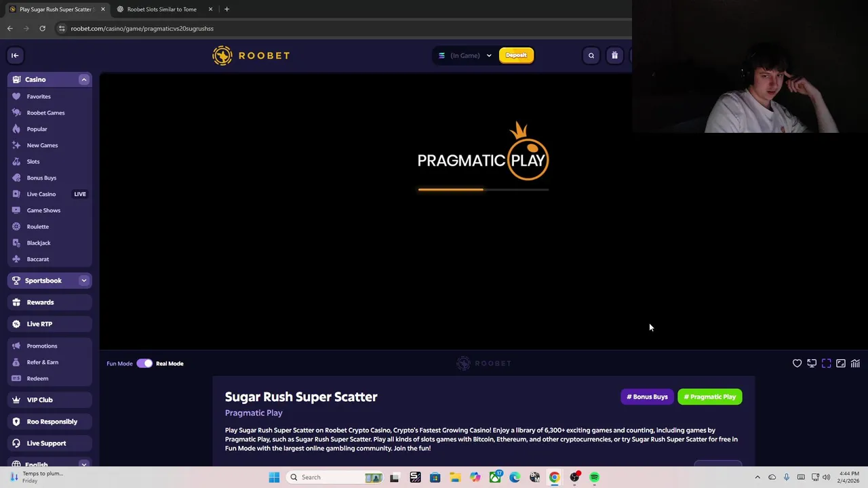This screenshot has width=868, height=488.
Task: Click the taskbar Search box
Action: click(336, 477)
